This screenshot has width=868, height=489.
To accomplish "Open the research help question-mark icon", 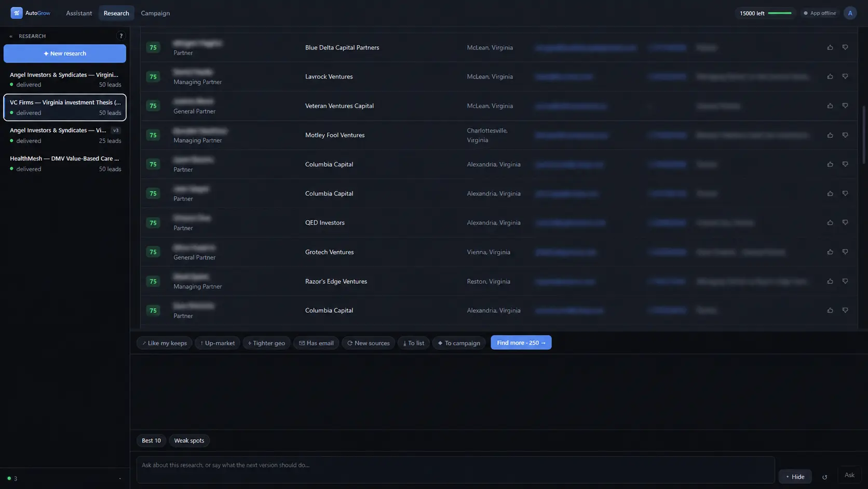I will click(x=121, y=36).
